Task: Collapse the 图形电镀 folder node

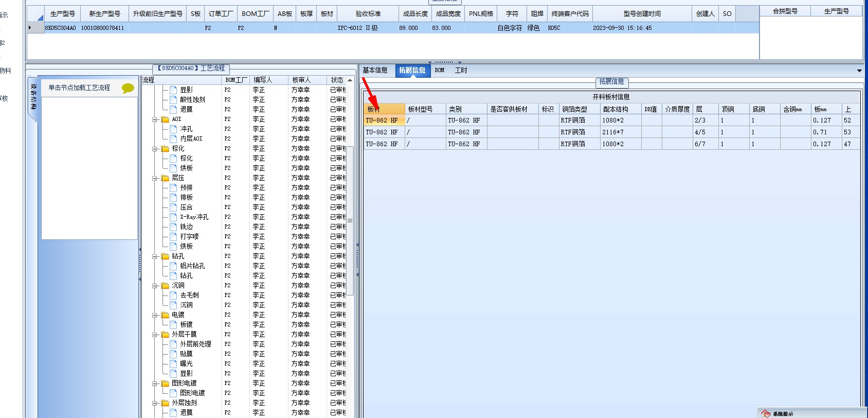Action: [x=155, y=384]
